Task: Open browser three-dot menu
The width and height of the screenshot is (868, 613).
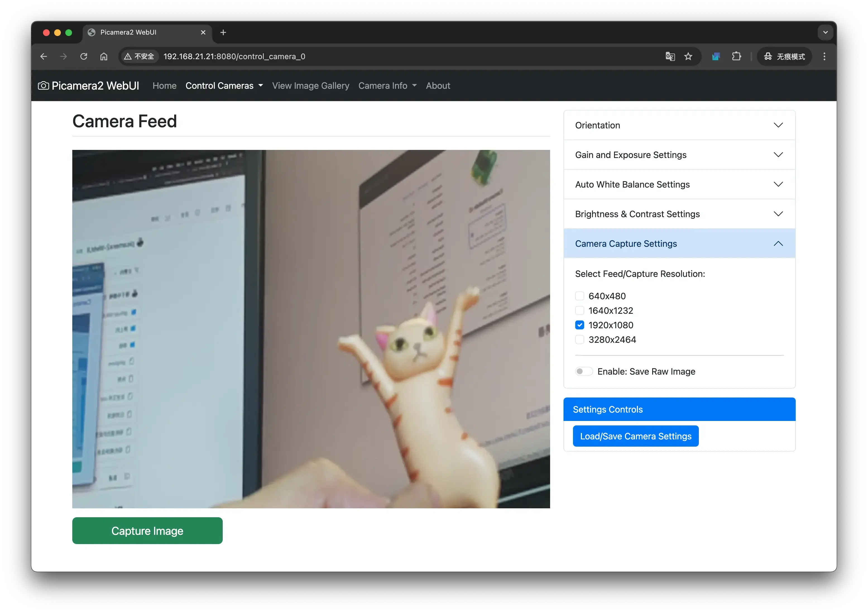Action: (x=824, y=56)
